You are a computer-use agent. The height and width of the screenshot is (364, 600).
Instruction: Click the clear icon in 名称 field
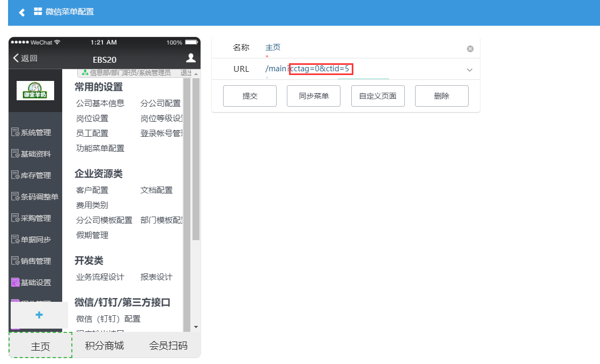(x=470, y=49)
